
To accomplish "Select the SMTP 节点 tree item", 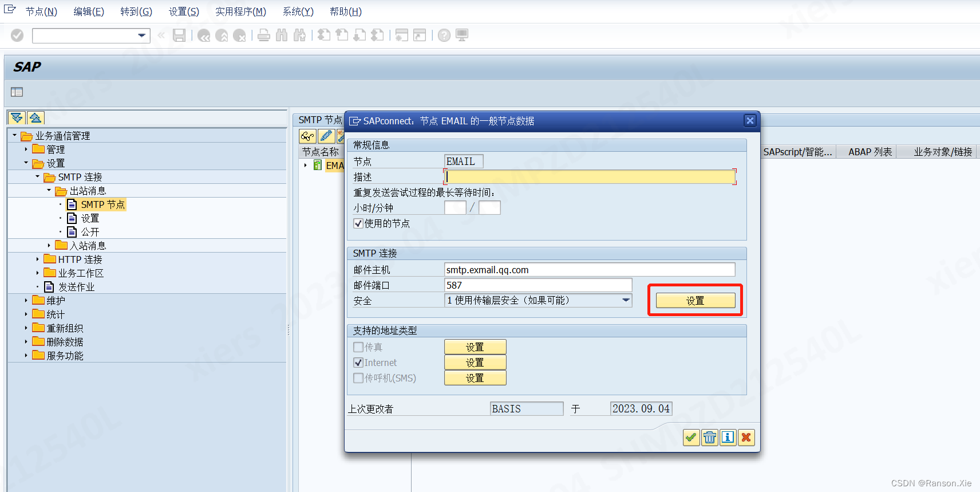I will [102, 204].
